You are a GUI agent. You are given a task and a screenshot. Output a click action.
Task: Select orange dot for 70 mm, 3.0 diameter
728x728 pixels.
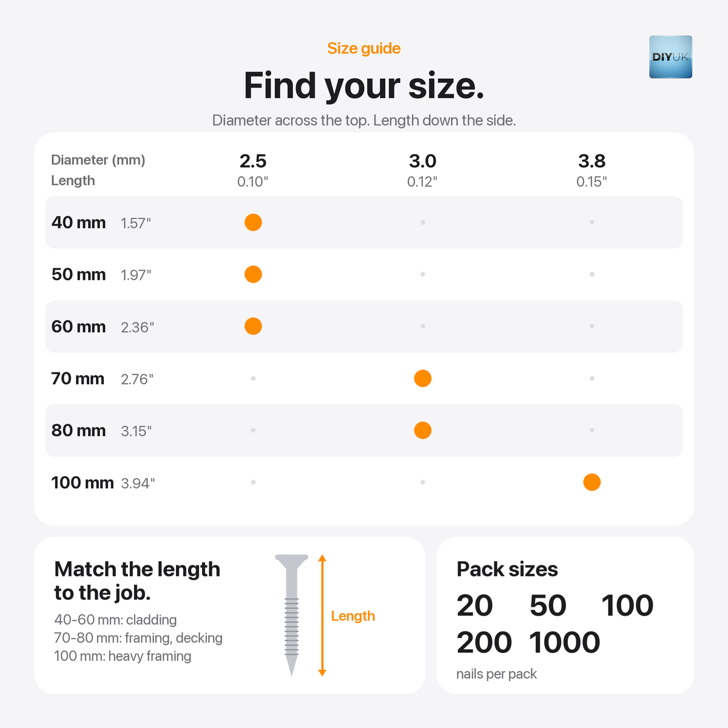tap(423, 379)
